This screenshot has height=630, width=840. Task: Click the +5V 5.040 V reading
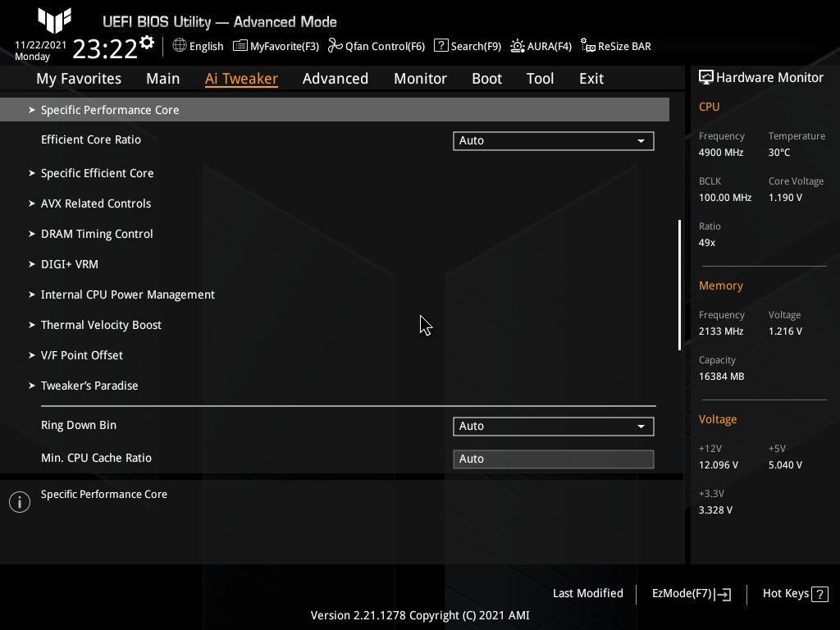785,465
